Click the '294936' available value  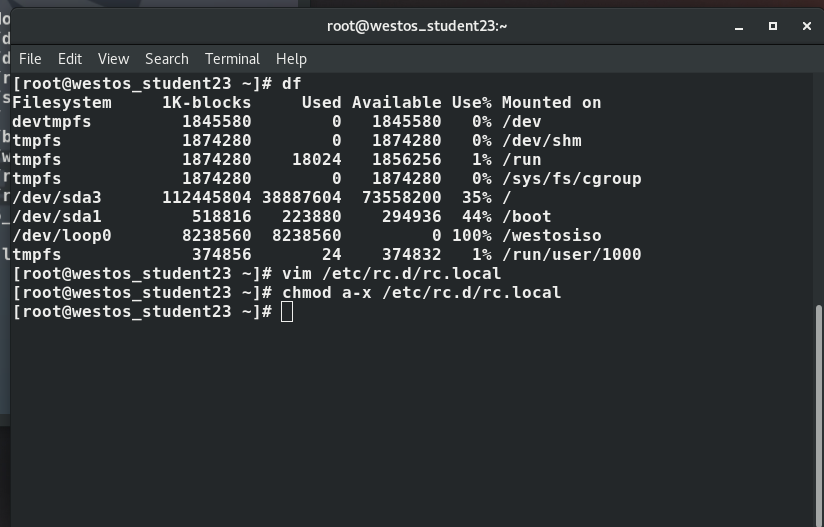coord(412,216)
